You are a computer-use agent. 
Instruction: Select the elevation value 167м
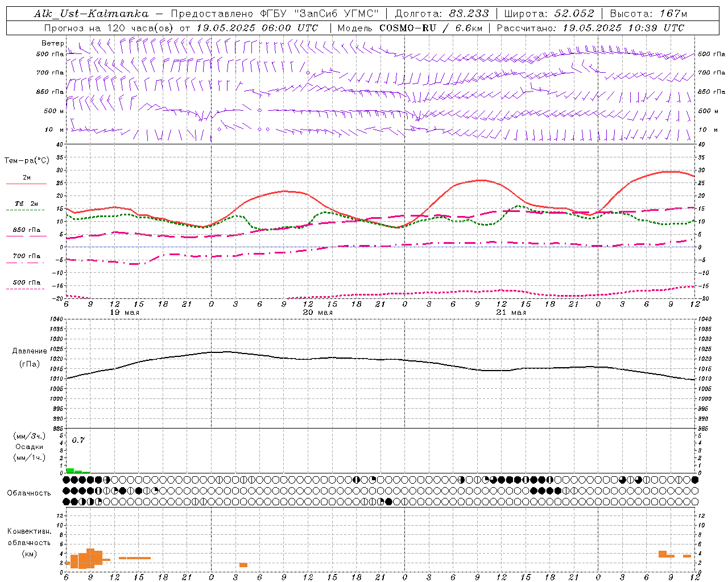point(673,14)
